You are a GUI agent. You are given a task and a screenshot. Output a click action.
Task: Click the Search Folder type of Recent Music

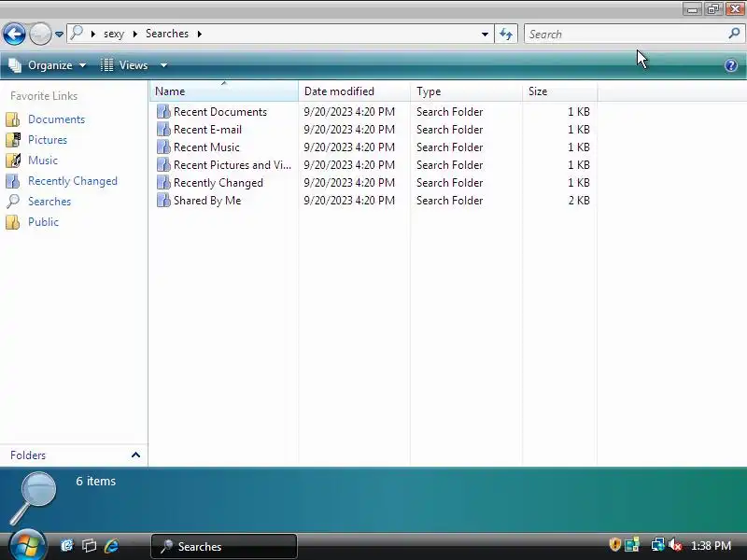coord(449,147)
